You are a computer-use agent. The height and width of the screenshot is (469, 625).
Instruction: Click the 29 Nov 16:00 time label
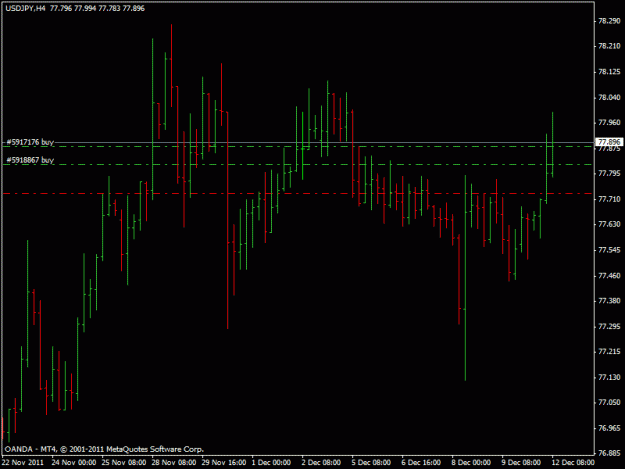click(x=224, y=462)
